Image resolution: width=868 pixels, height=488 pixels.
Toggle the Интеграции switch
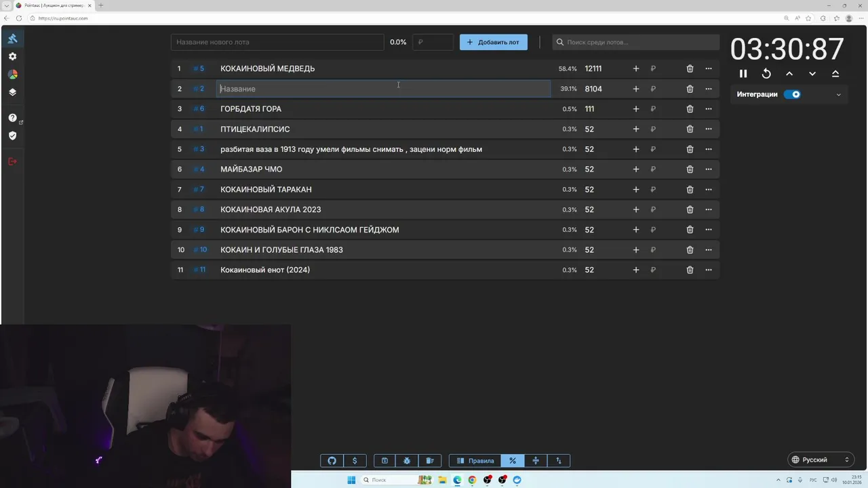[x=792, y=94]
